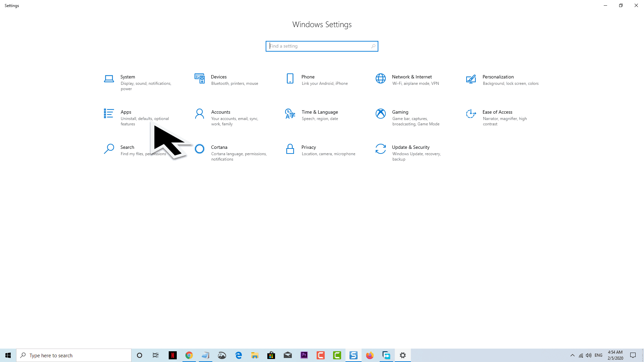Image resolution: width=644 pixels, height=362 pixels.
Task: Open the Gaming Xbox icon
Action: click(x=381, y=114)
